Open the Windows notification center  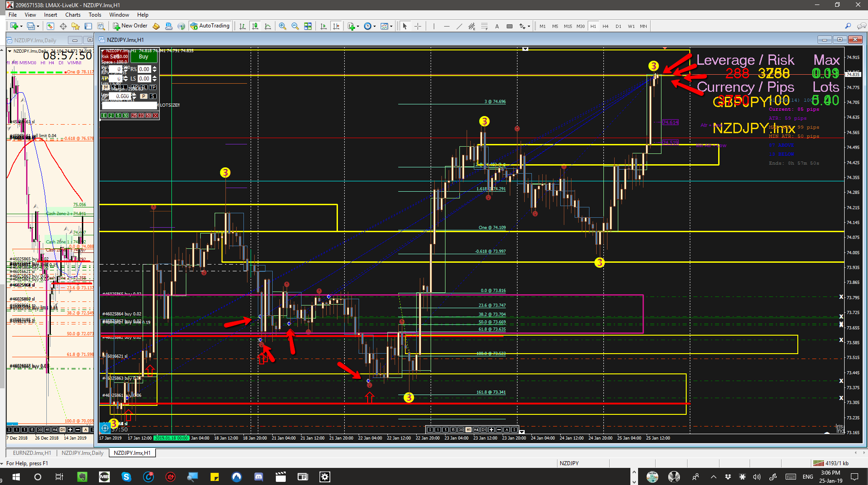855,477
